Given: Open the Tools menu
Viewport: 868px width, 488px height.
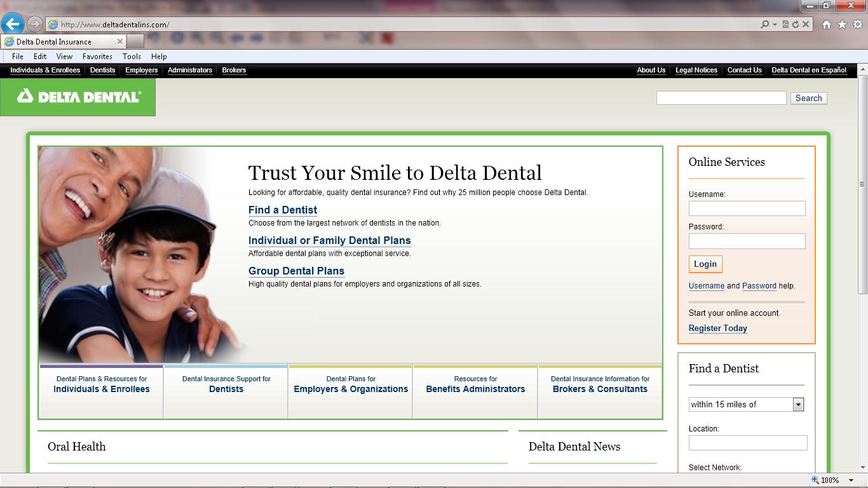Looking at the screenshot, I should point(132,56).
